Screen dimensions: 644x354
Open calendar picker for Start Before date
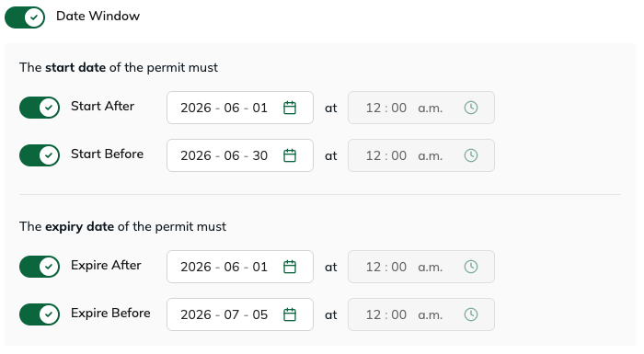click(x=290, y=155)
